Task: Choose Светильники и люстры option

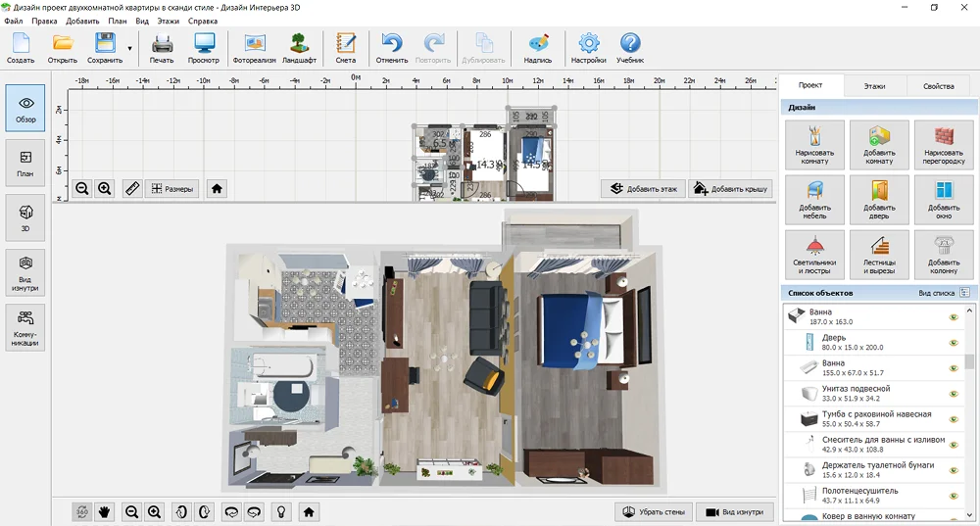Action: (x=813, y=253)
